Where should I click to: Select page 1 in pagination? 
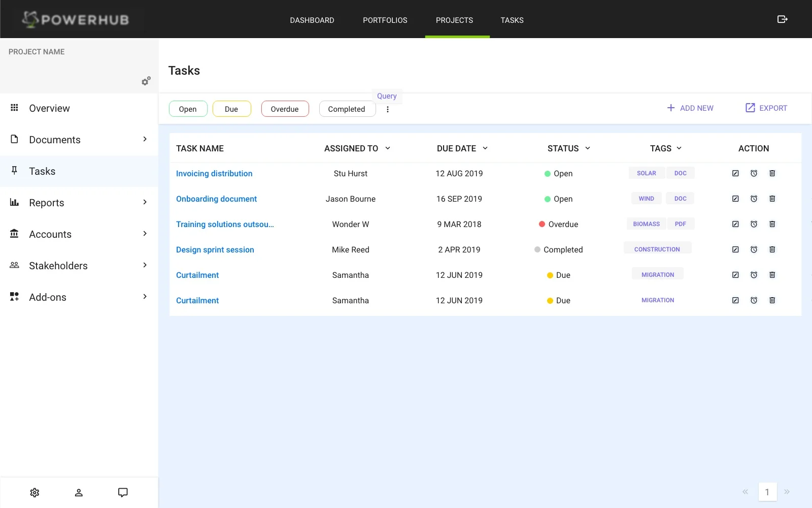click(x=767, y=492)
